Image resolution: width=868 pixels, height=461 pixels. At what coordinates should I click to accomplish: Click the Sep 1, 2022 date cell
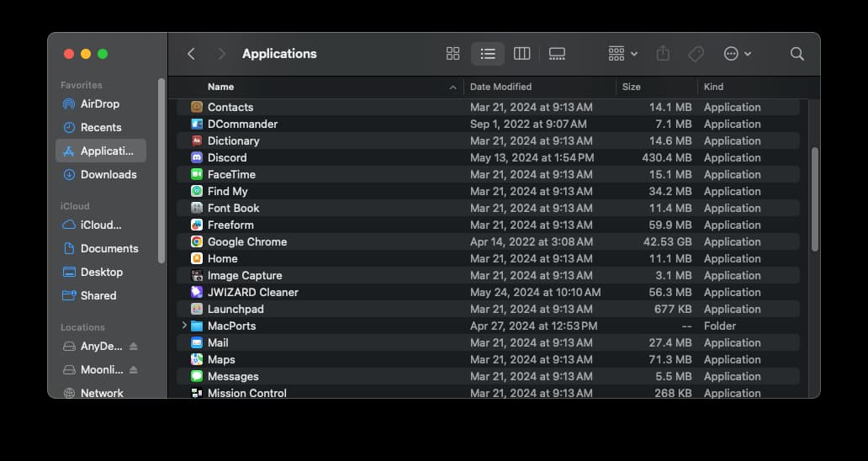[528, 124]
